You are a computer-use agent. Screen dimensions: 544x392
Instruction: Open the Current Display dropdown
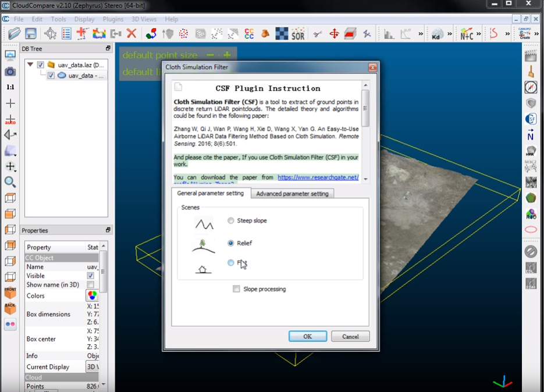coord(93,366)
